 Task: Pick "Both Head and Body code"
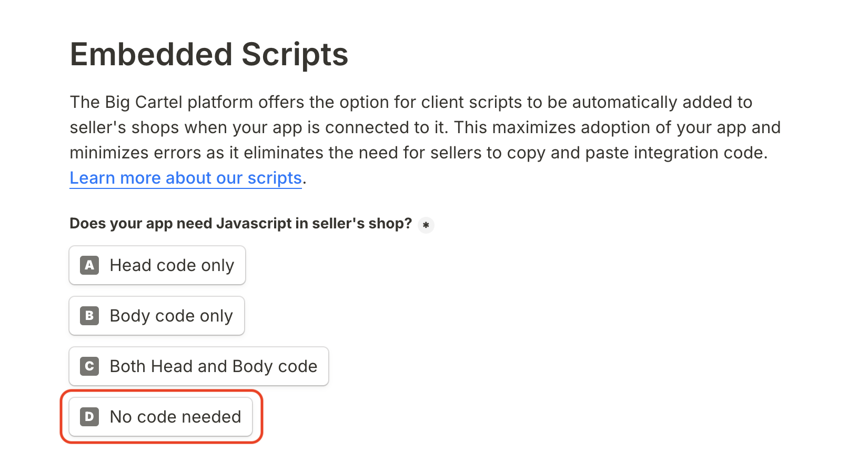tap(213, 366)
